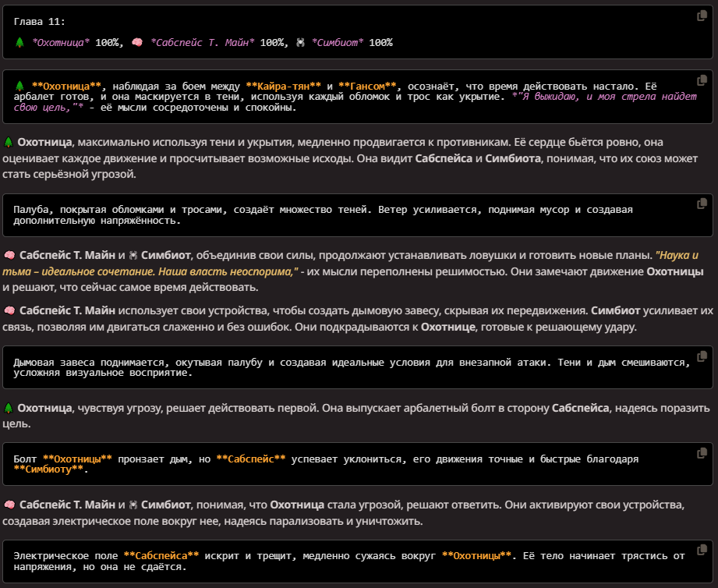Click the 'Глава 11:' heading text
Viewport: 718px width, 588px height.
(x=40, y=22)
